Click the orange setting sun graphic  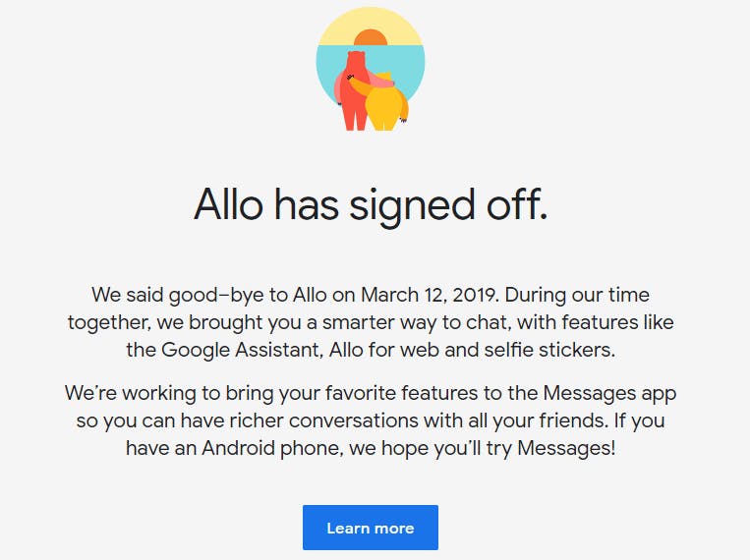coord(371,37)
